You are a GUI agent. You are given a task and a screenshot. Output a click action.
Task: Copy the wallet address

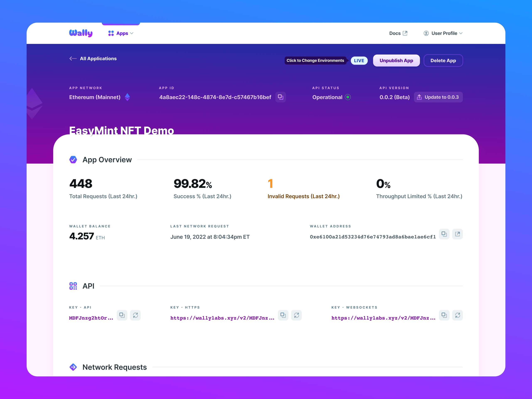444,234
